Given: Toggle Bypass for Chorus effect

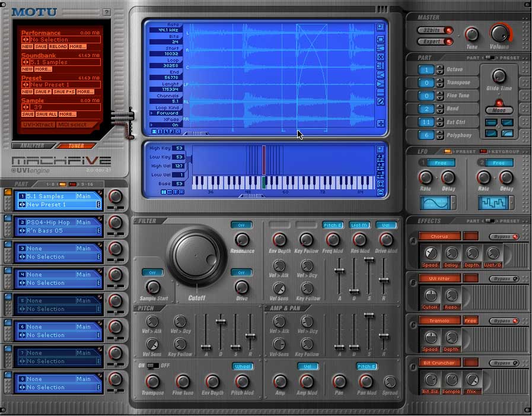Looking at the screenshot, I should pyautogui.click(x=504, y=236).
